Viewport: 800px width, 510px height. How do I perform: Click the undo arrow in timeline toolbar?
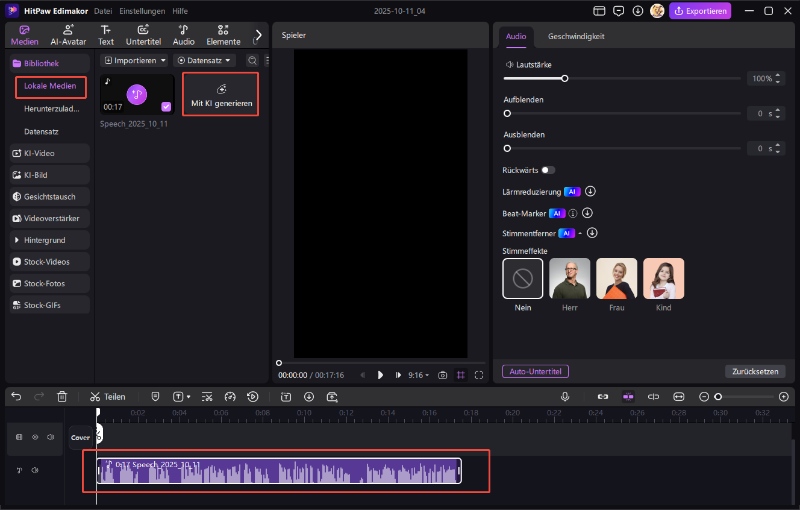click(x=16, y=396)
